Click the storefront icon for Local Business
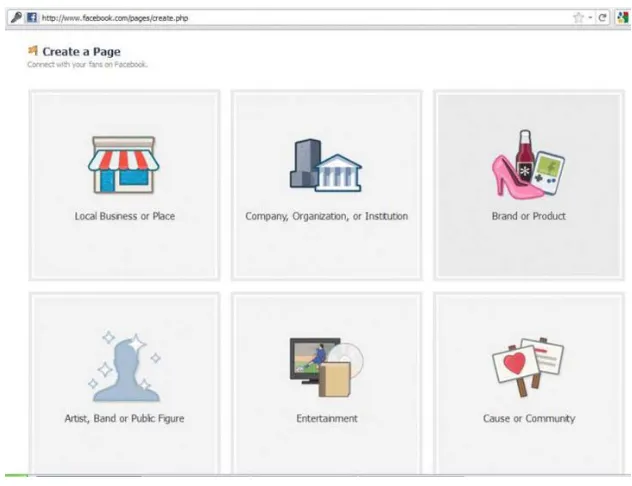This screenshot has width=632, height=486. [x=124, y=165]
